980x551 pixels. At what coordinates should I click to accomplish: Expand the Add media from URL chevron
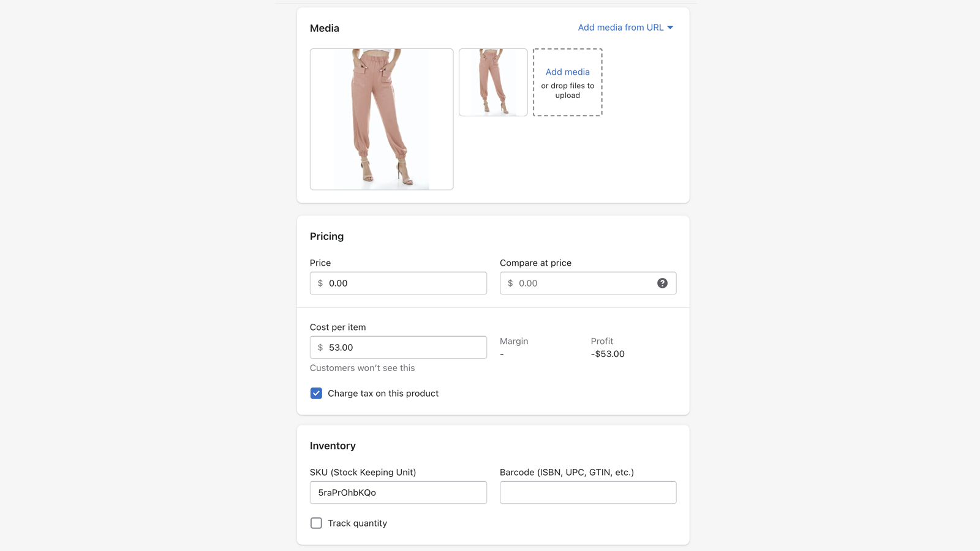click(670, 27)
